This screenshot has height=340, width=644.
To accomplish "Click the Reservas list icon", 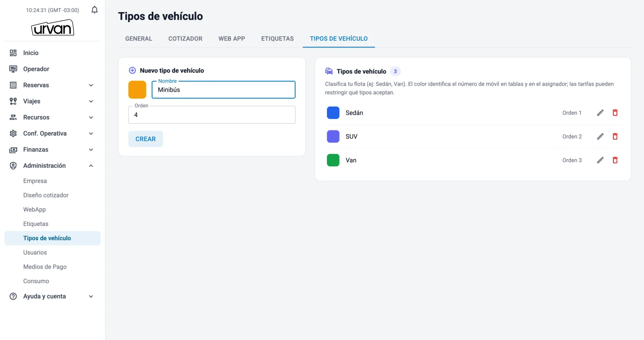I will pos(13,85).
